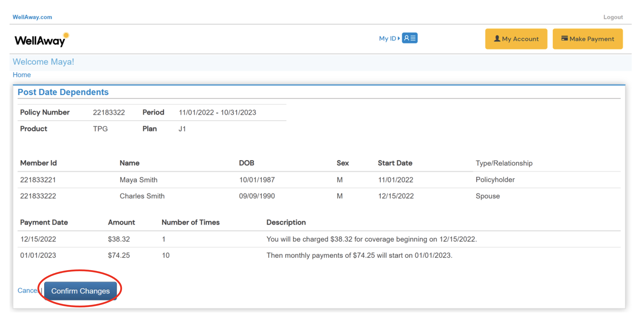Click the amount $38.32

(119, 239)
